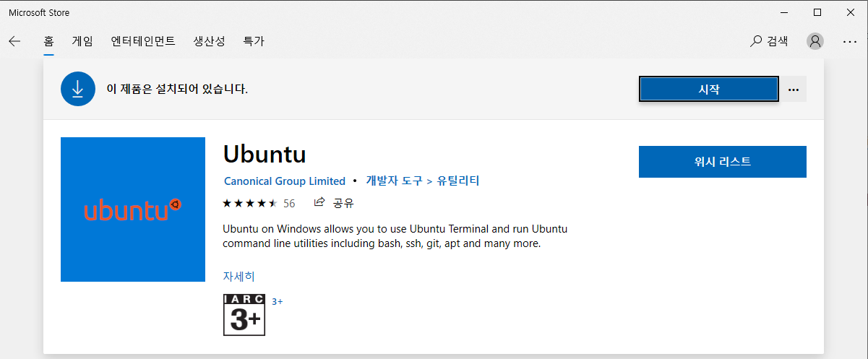
Task: Click the IARC 3+ rating badge
Action: point(244,315)
